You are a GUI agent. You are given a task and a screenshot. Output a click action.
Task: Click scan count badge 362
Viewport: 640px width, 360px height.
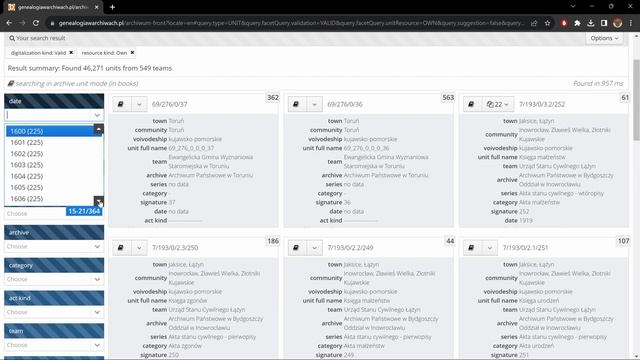(273, 98)
